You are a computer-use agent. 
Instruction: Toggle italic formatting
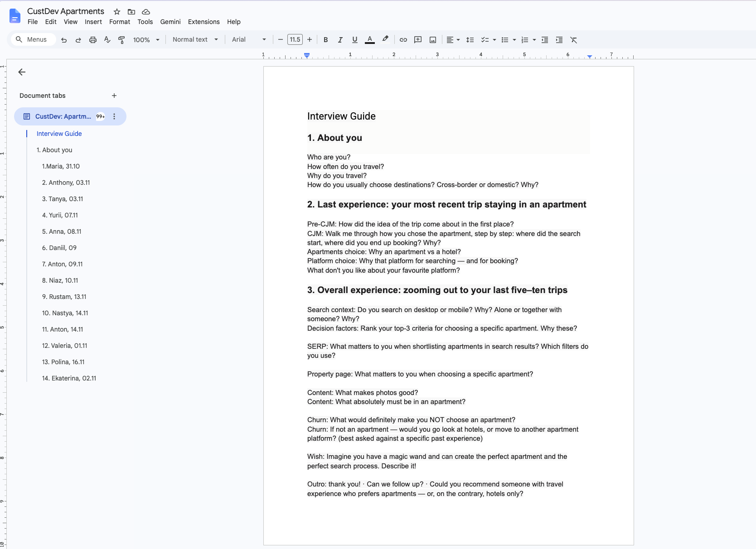pyautogui.click(x=340, y=40)
